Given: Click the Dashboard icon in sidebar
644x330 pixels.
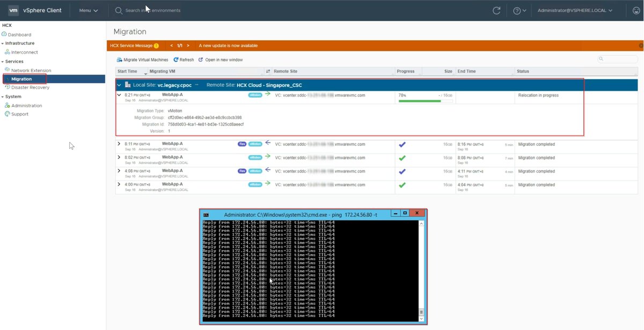Looking at the screenshot, I should 4,34.
